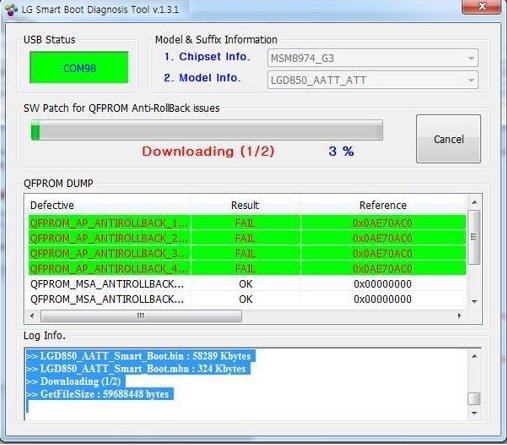507x445 pixels.
Task: Click the Reference column header
Action: (x=383, y=205)
